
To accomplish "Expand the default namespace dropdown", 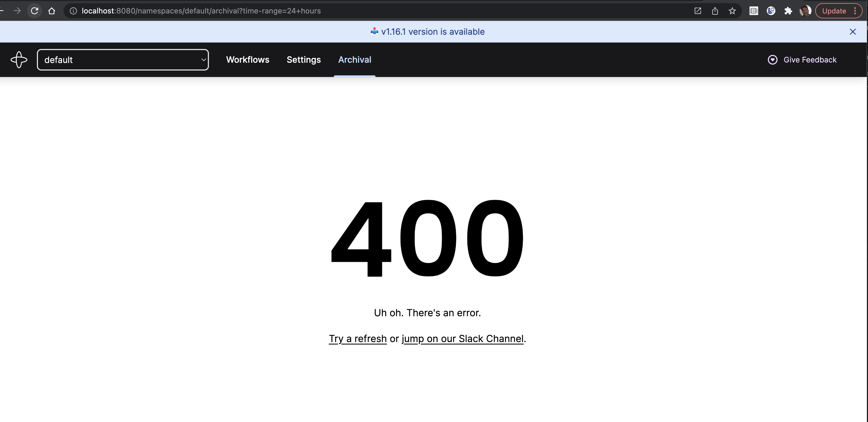I will click(x=203, y=59).
